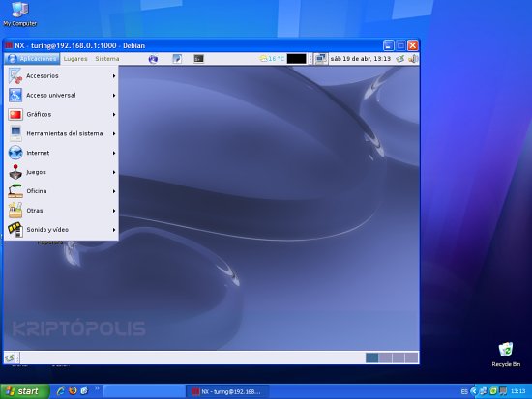Click the green tray icon
Viewport: 532px width, 399px height.
click(493, 391)
